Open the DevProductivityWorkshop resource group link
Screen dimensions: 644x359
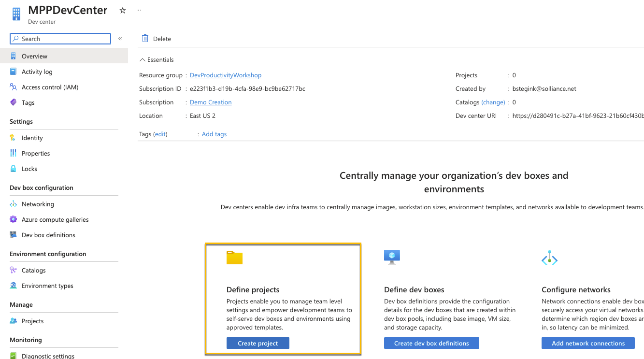click(226, 75)
